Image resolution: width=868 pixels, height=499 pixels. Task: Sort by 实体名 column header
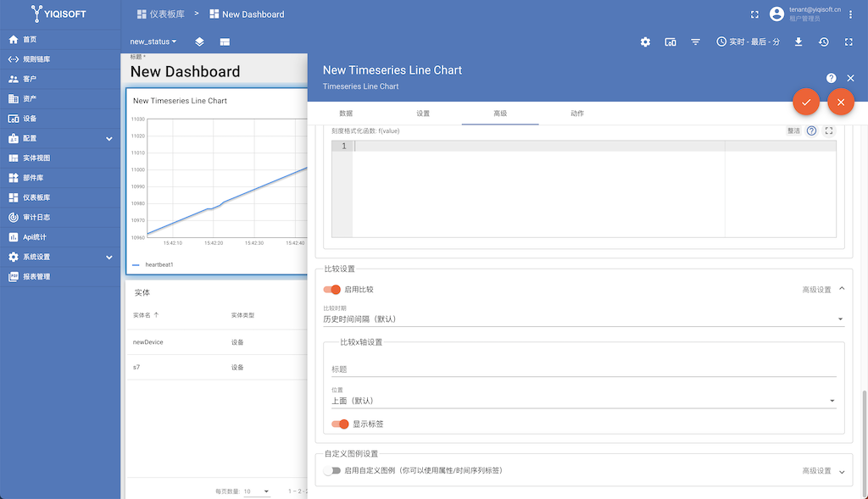[146, 315]
